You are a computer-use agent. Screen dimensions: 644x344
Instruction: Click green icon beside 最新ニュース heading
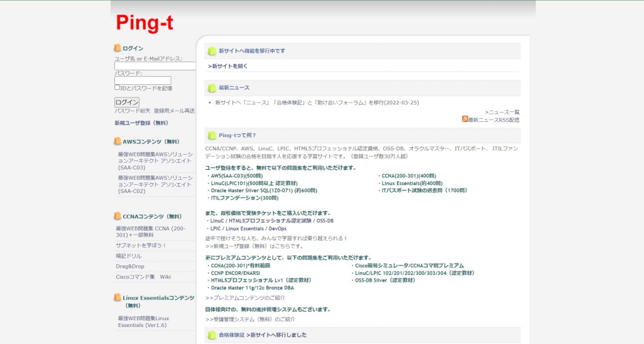click(212, 88)
